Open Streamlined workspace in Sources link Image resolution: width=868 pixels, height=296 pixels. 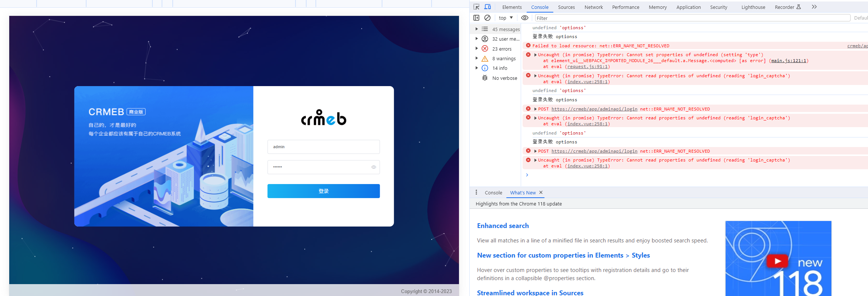tap(530, 293)
